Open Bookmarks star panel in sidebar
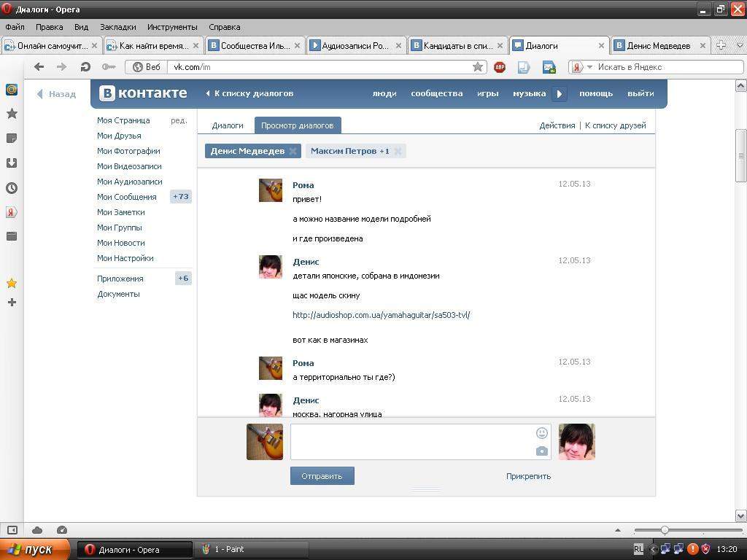 point(12,113)
